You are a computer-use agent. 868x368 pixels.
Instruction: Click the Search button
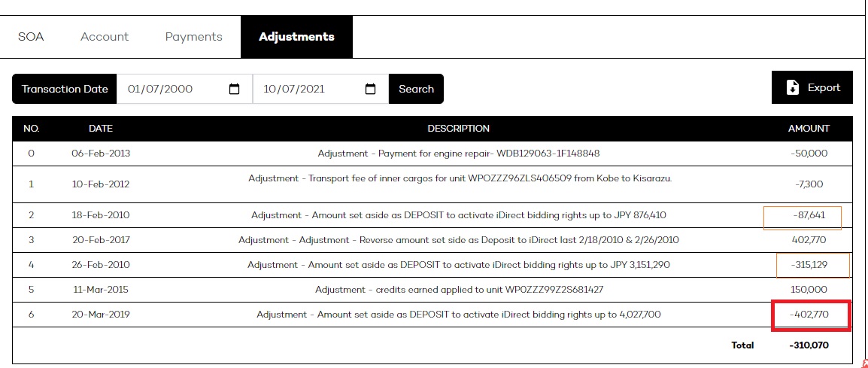click(x=416, y=89)
